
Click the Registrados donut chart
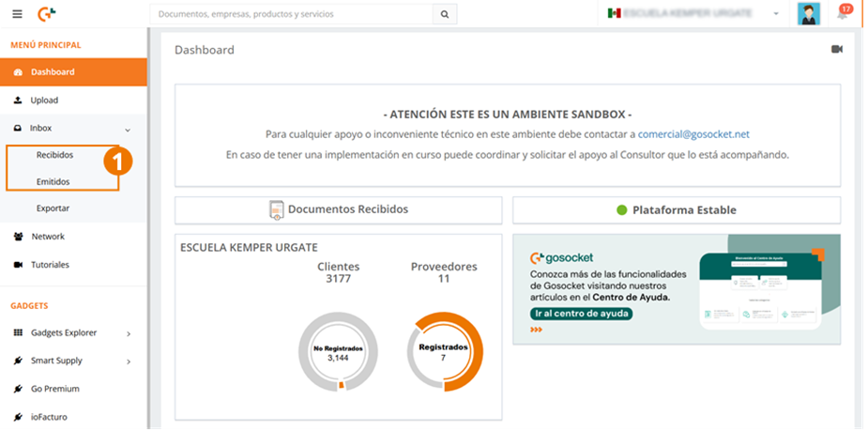pyautogui.click(x=444, y=352)
